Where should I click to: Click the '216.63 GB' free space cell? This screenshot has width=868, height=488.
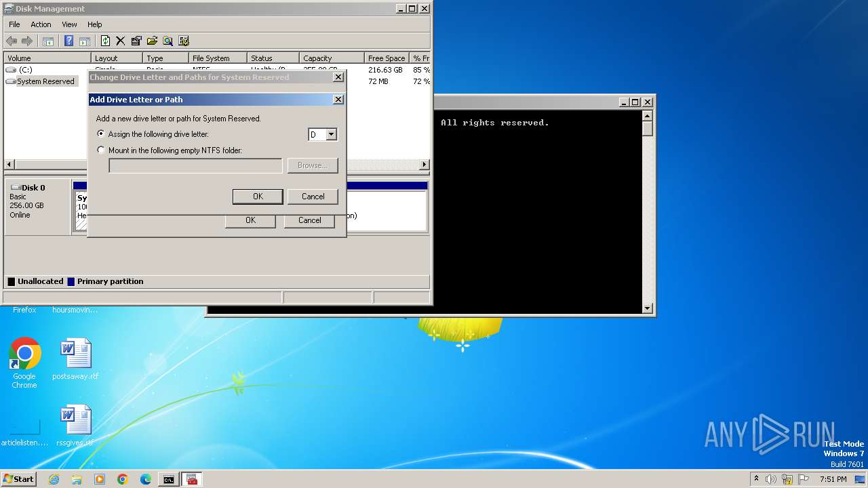pos(385,70)
